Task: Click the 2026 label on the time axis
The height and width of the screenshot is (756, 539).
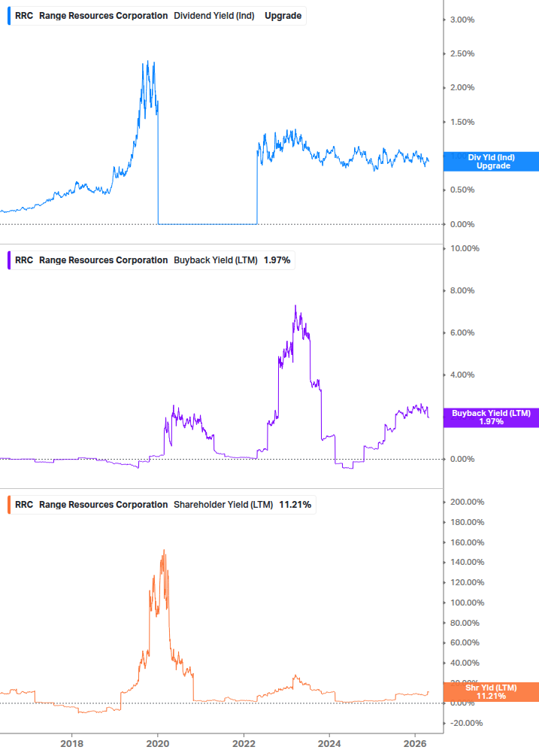Action: tap(415, 743)
